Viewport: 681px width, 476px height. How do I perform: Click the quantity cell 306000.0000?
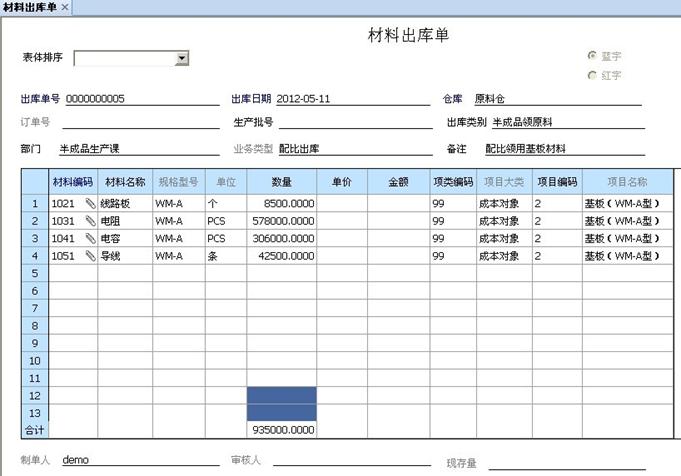[x=282, y=238]
